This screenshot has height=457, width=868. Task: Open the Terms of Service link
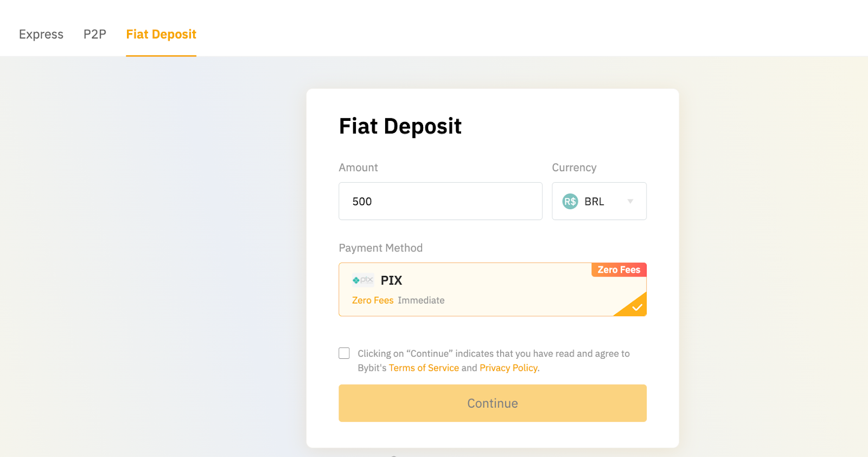click(424, 368)
